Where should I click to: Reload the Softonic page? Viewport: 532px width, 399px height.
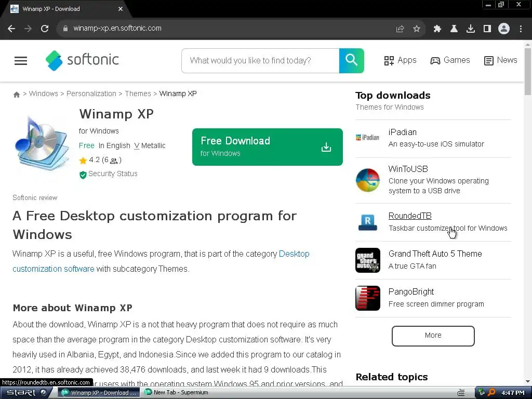(x=45, y=29)
